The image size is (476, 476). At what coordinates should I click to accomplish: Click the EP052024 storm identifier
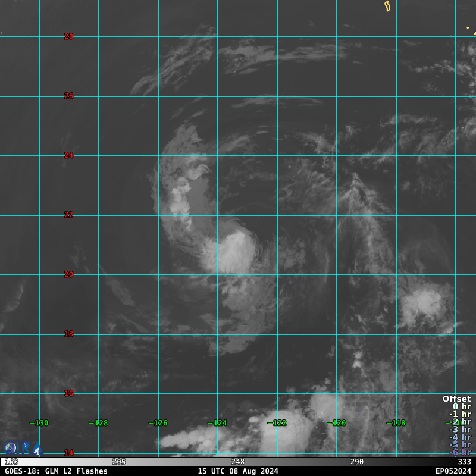click(x=453, y=471)
